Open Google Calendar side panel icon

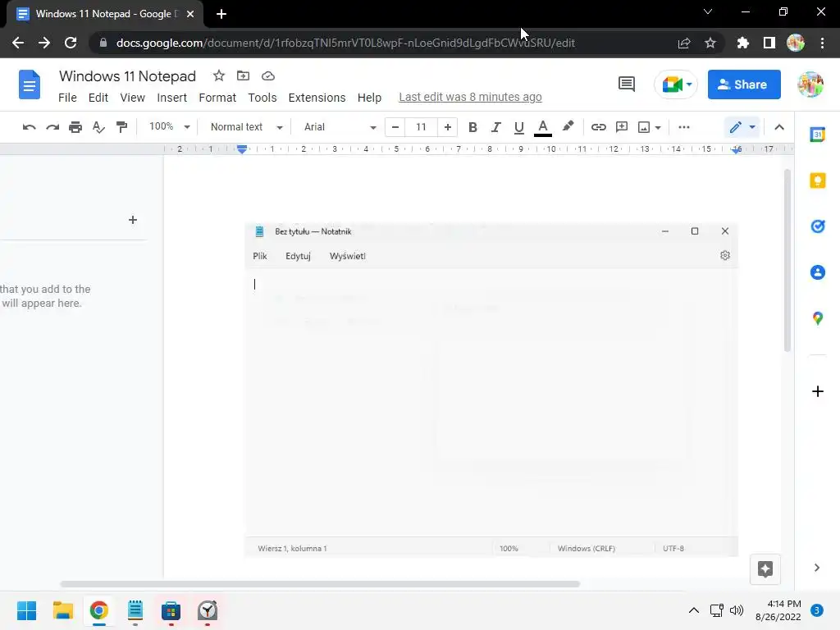tap(817, 135)
